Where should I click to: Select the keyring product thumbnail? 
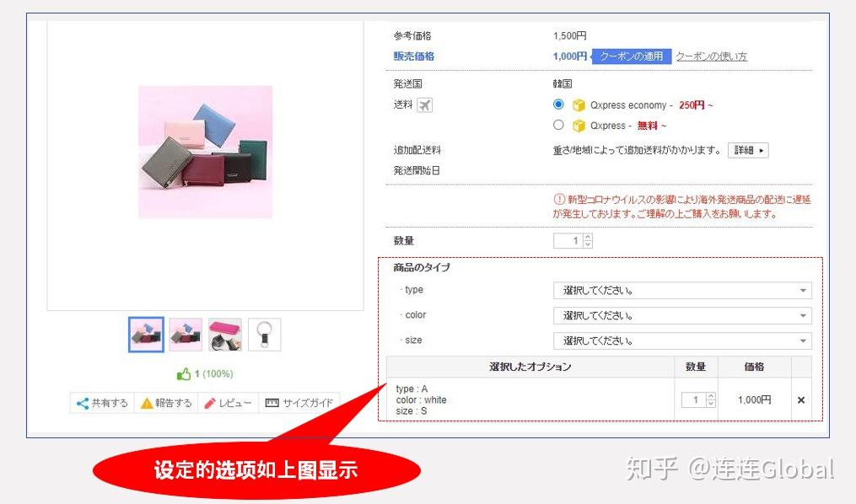click(265, 334)
